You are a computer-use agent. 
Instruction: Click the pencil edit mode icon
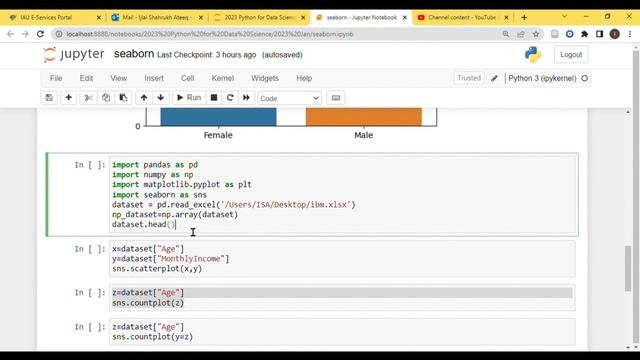point(494,78)
